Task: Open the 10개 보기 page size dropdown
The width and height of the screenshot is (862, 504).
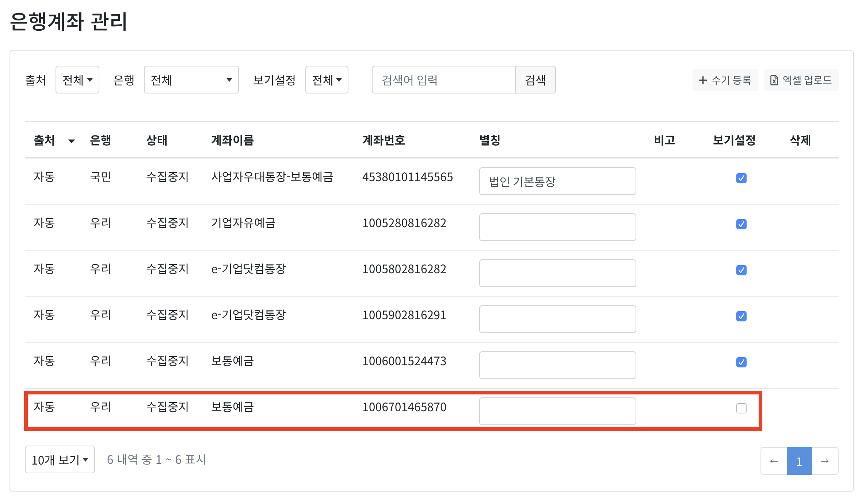Action: (x=60, y=459)
